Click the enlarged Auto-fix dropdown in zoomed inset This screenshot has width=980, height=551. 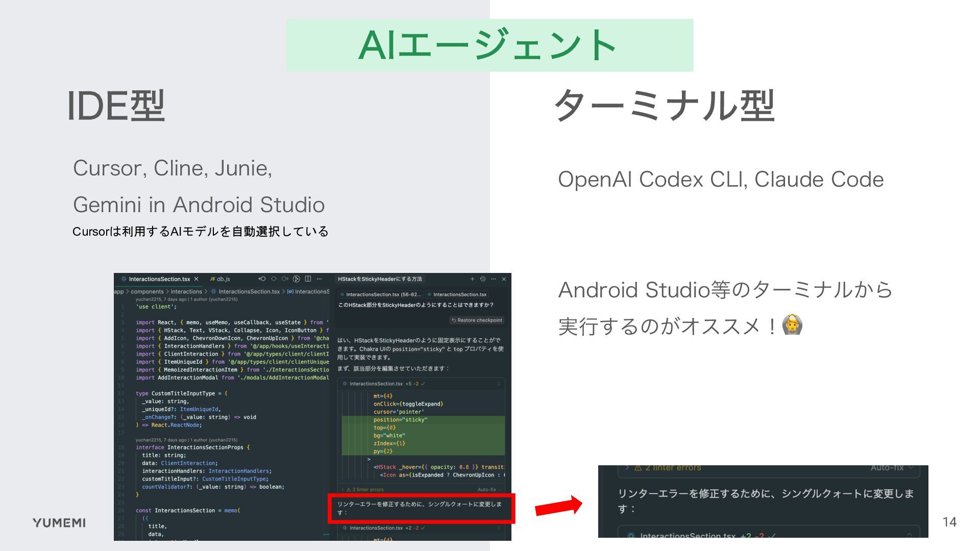[892, 468]
